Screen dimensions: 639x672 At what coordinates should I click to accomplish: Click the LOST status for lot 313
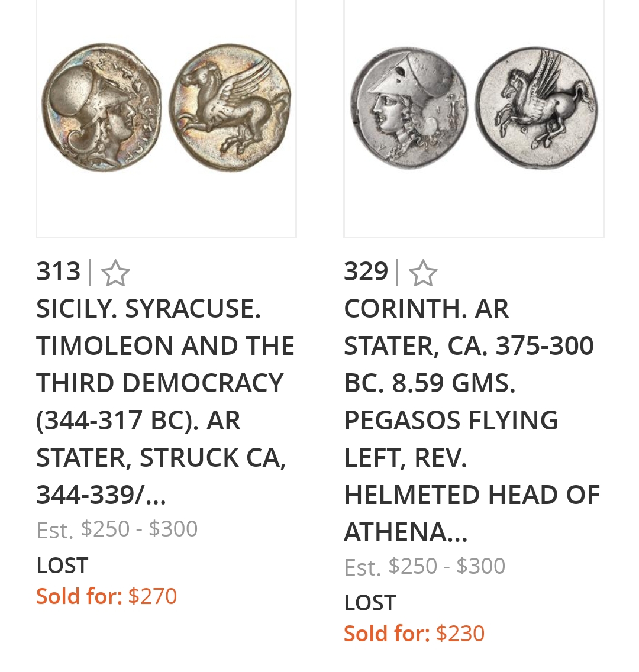62,566
